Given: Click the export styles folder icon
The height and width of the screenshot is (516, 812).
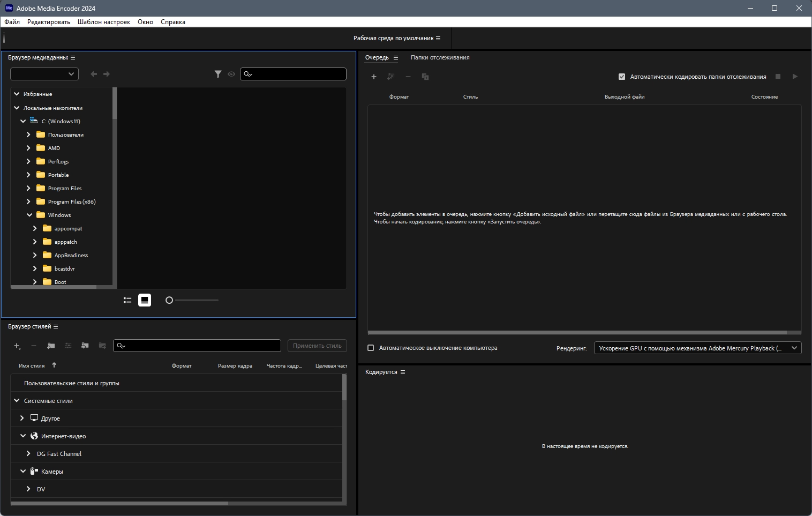Looking at the screenshot, I should tap(102, 346).
